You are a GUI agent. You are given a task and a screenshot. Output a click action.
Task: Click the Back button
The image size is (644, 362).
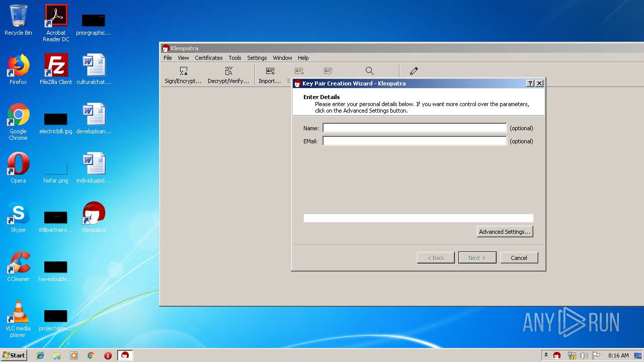(436, 258)
